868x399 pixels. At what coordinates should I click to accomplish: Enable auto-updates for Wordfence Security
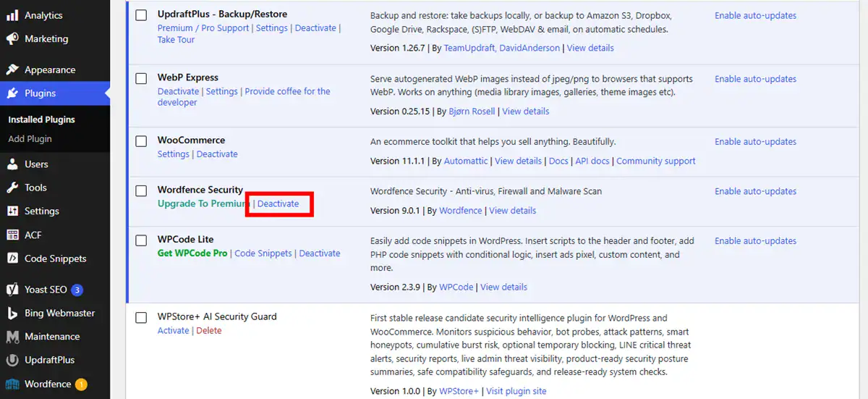coord(755,192)
